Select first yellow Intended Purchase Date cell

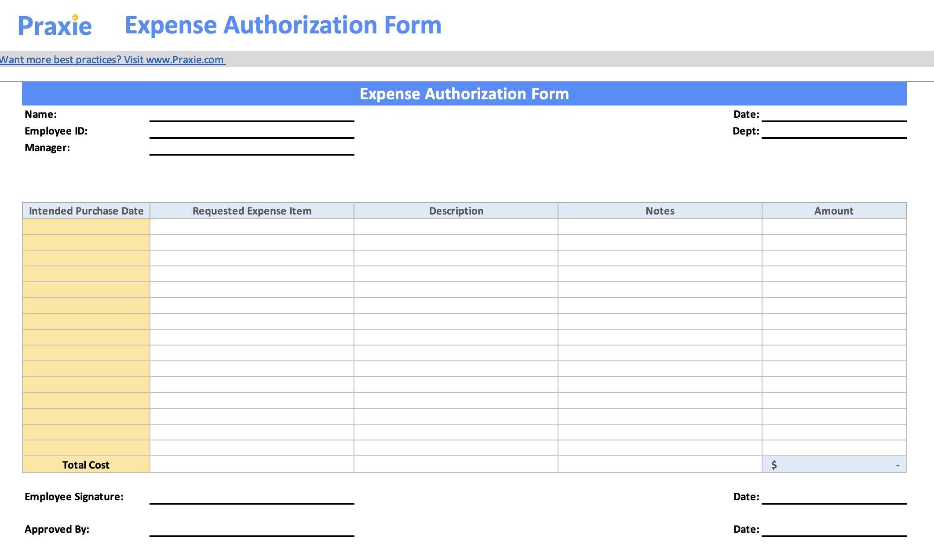tap(86, 226)
